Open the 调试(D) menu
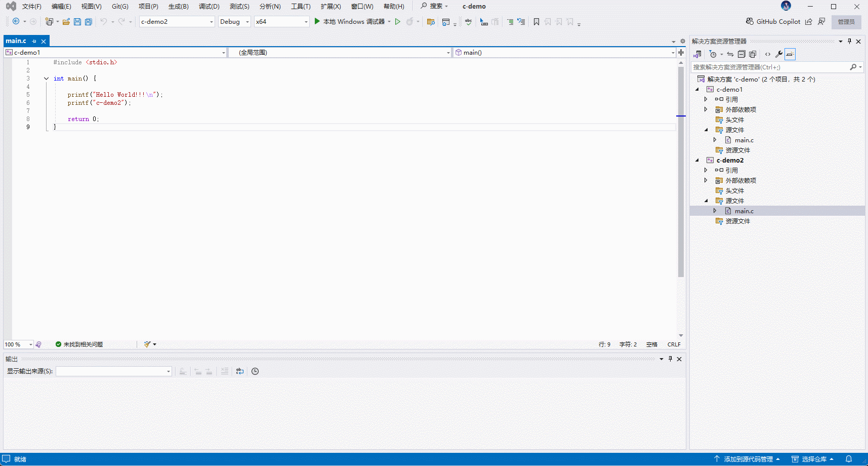 209,7
